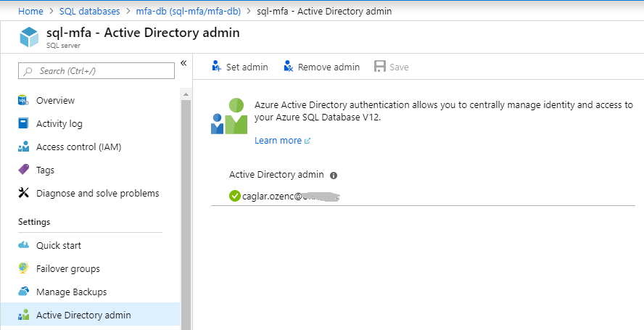Image resolution: width=644 pixels, height=330 pixels.
Task: Click the Access control (IAM) icon
Action: (23, 147)
